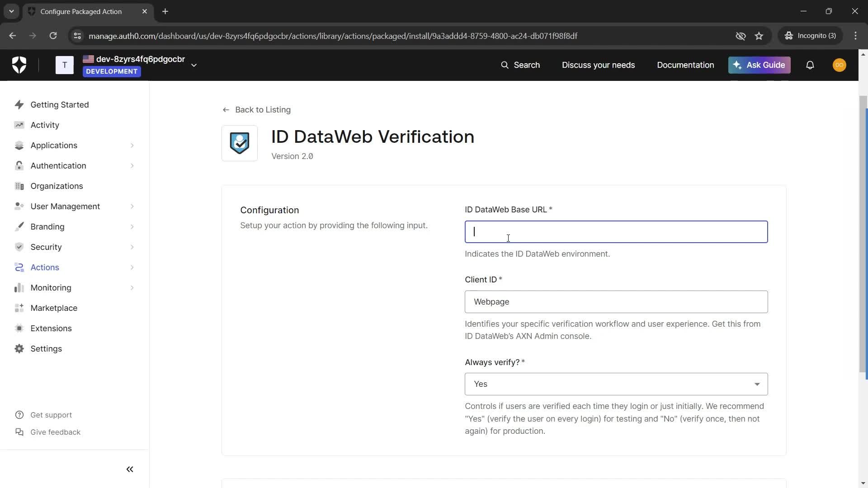Click the Actions flow icon
Image resolution: width=868 pixels, height=488 pixels.
click(19, 267)
